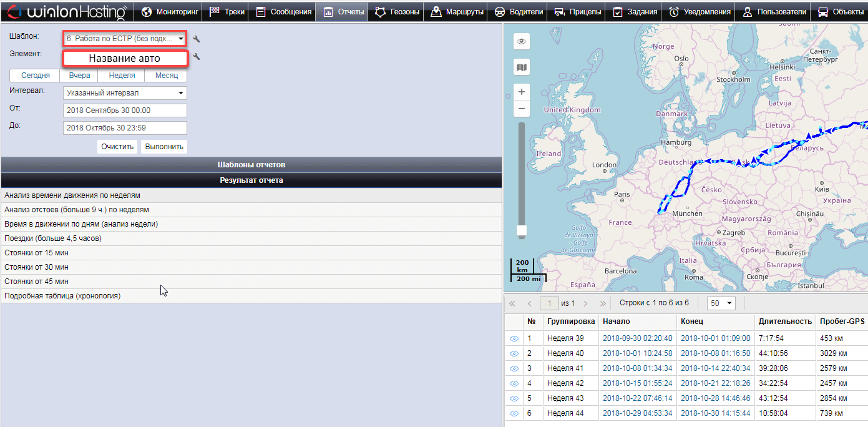The image size is (868, 427).
Task: Open rows-per-page dropdown showing 50
Action: (x=721, y=303)
